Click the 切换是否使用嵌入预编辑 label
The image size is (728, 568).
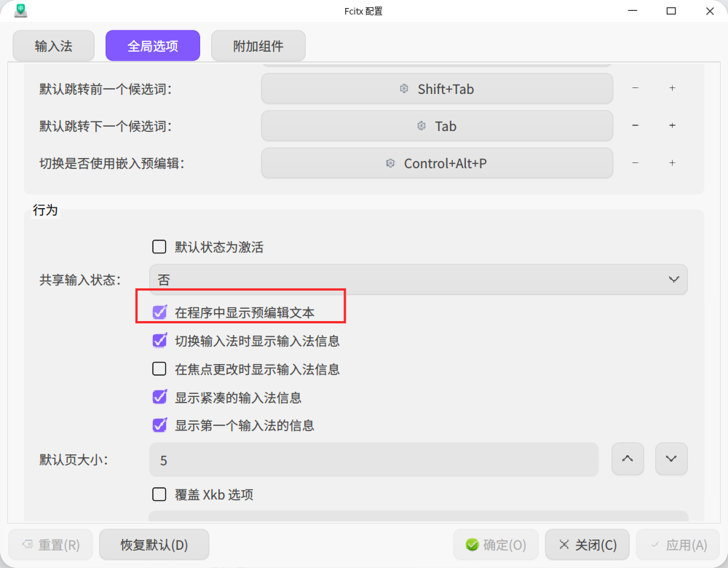[111, 163]
